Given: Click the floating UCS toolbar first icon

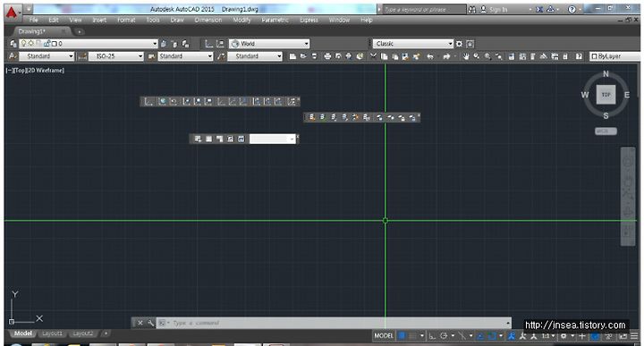Looking at the screenshot, I should pos(148,101).
